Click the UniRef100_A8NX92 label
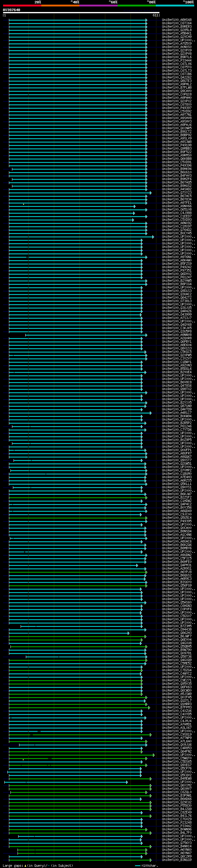 [177, 223]
